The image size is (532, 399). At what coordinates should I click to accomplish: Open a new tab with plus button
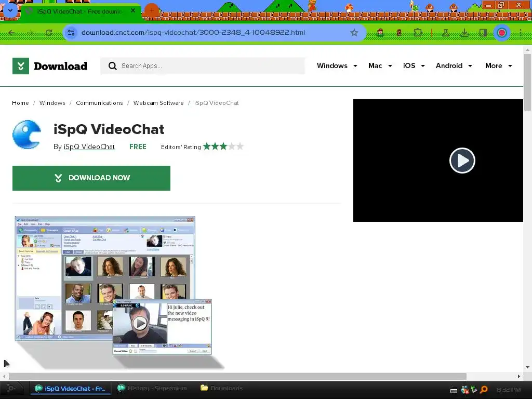tap(151, 10)
